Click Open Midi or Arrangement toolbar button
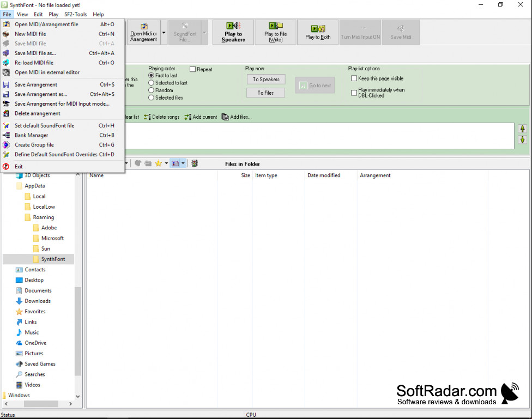532x419 pixels. click(x=143, y=32)
